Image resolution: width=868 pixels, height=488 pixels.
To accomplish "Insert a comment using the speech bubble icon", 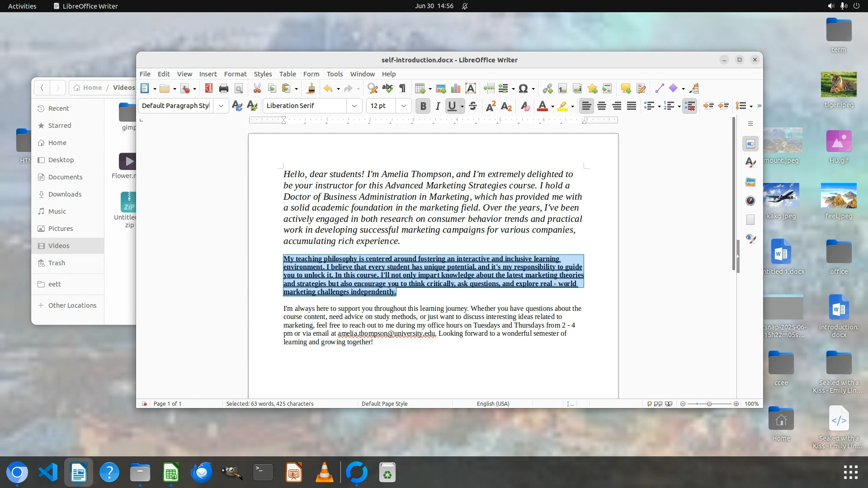I will 626,89.
